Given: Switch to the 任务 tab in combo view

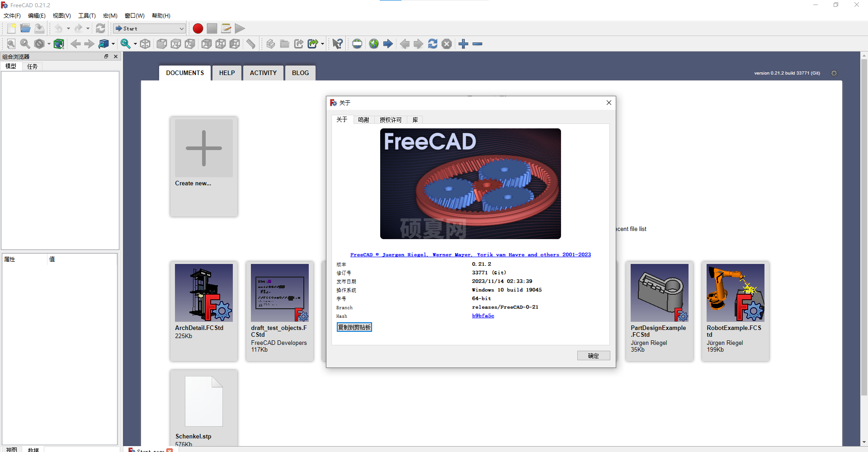Looking at the screenshot, I should coord(32,66).
